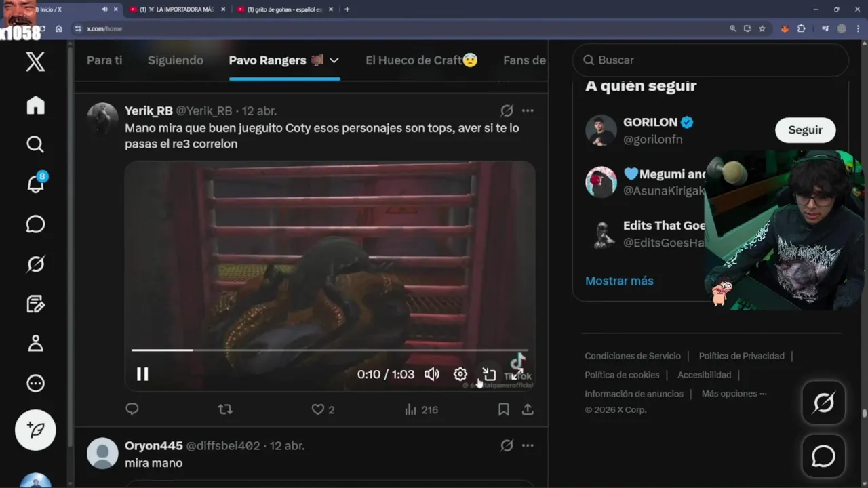Open Condiciones de Servicio link
This screenshot has width=868, height=488.
[x=633, y=356]
